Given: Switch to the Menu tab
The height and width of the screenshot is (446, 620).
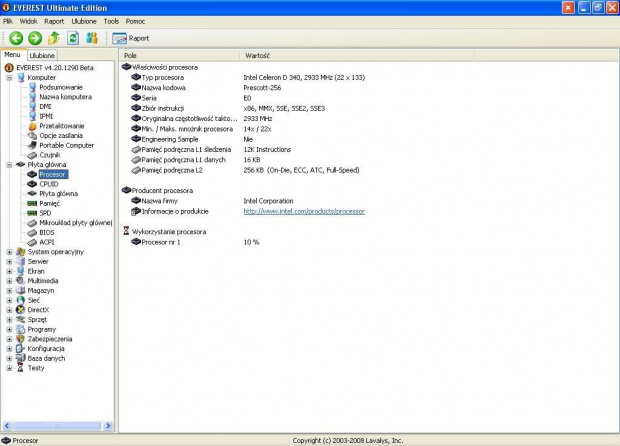Looking at the screenshot, I should click(x=12, y=55).
